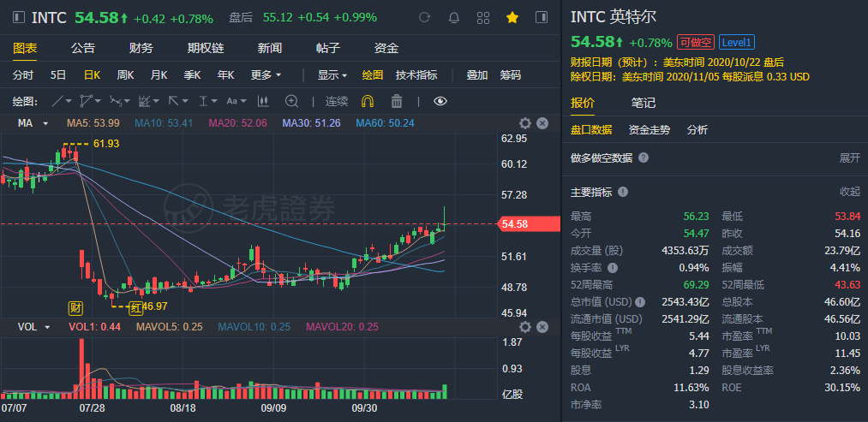Screen dimensions: 868x422
Task: Click the 筹码 chips button
Action: [511, 74]
